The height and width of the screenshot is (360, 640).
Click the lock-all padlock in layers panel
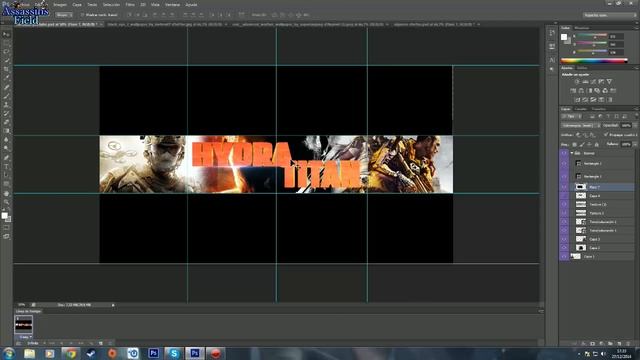coord(597,144)
